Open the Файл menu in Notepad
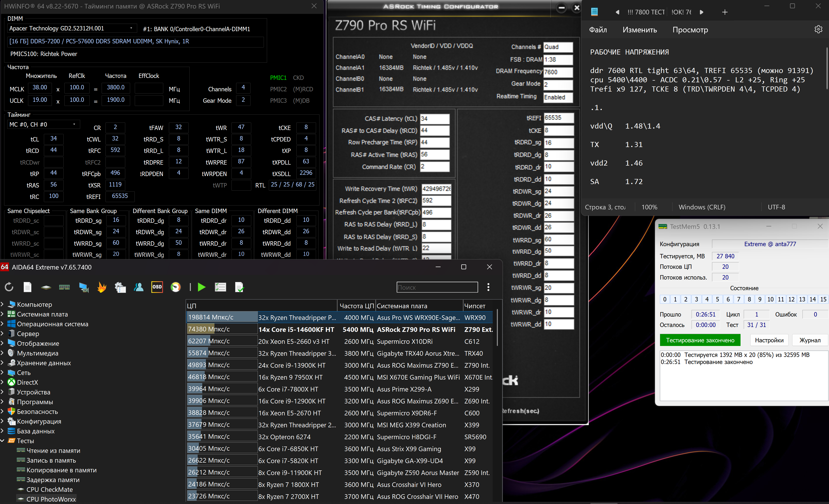829x504 pixels. pos(598,30)
